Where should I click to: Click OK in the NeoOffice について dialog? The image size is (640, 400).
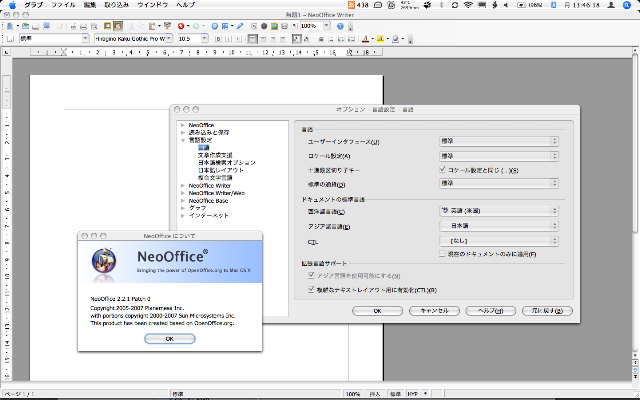170,338
